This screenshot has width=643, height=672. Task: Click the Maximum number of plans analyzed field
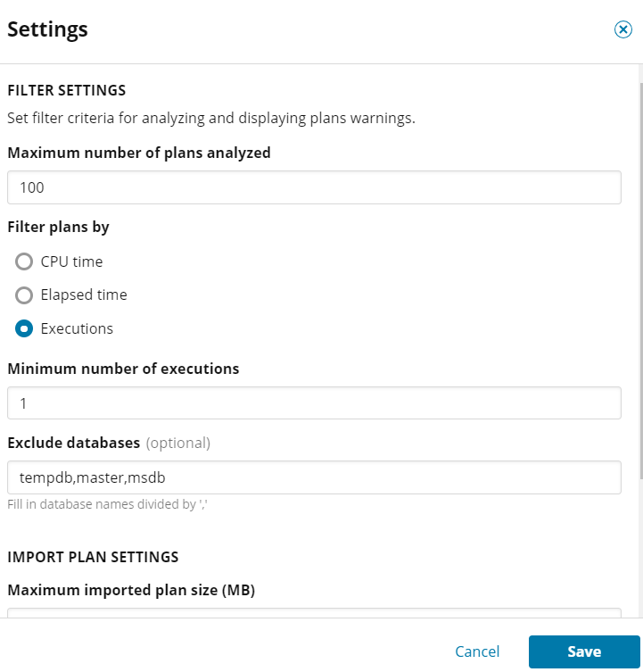coord(314,187)
